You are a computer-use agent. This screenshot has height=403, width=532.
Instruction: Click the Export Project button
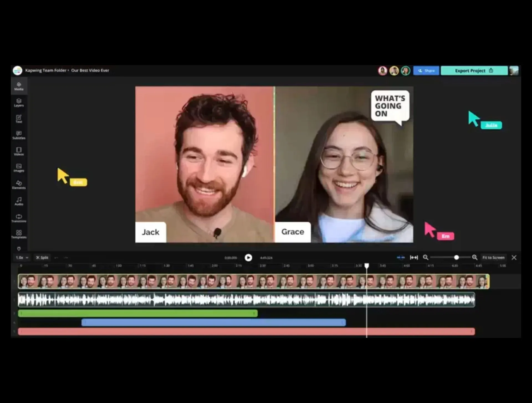474,71
